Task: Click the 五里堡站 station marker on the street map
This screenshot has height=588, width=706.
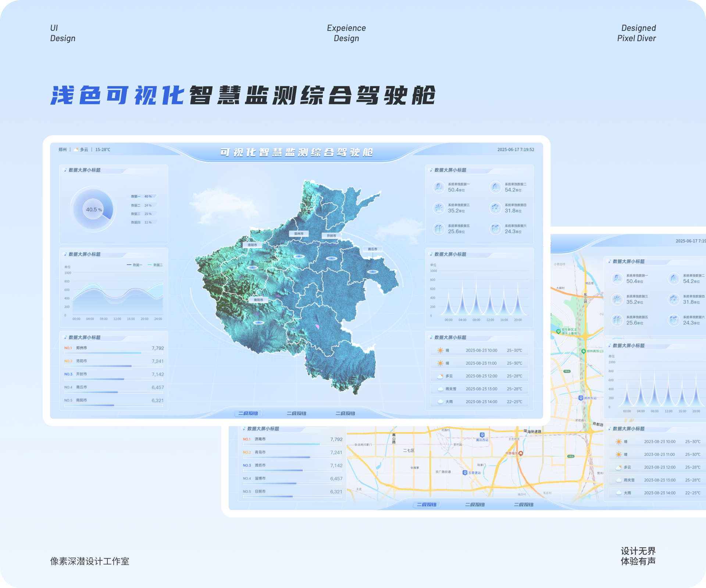Action: 465,473
